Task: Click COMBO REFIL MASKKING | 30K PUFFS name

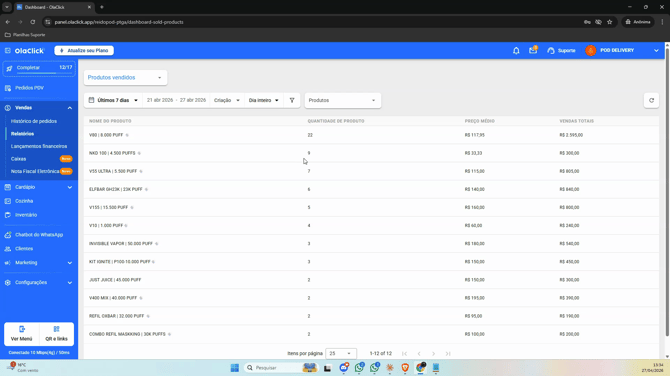Action: point(127,334)
